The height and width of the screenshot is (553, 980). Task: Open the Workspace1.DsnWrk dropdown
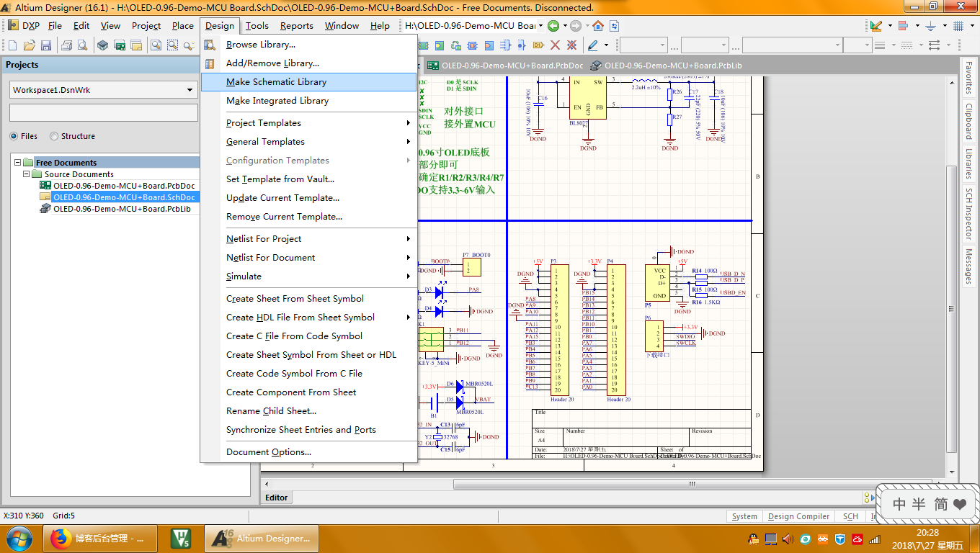coord(190,90)
